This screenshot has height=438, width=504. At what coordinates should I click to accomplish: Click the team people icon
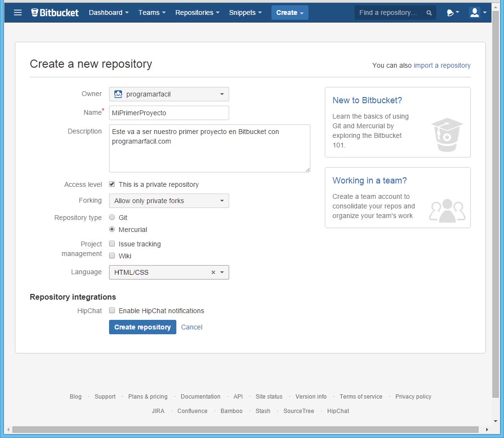447,210
